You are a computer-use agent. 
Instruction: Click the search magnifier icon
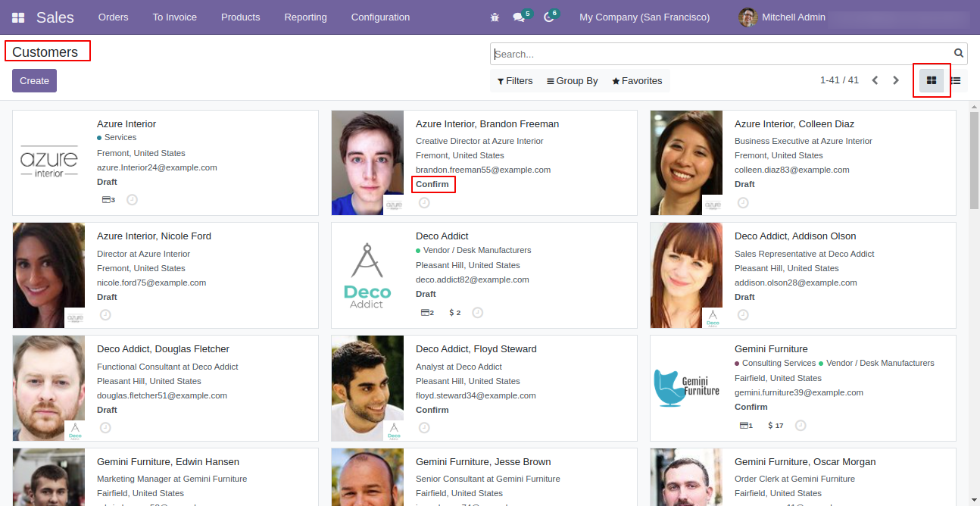tap(959, 54)
